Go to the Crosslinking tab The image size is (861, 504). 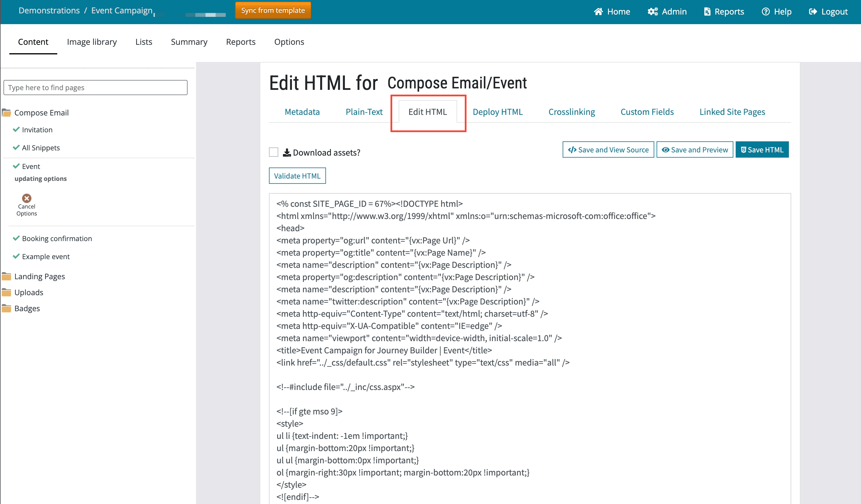click(x=572, y=112)
